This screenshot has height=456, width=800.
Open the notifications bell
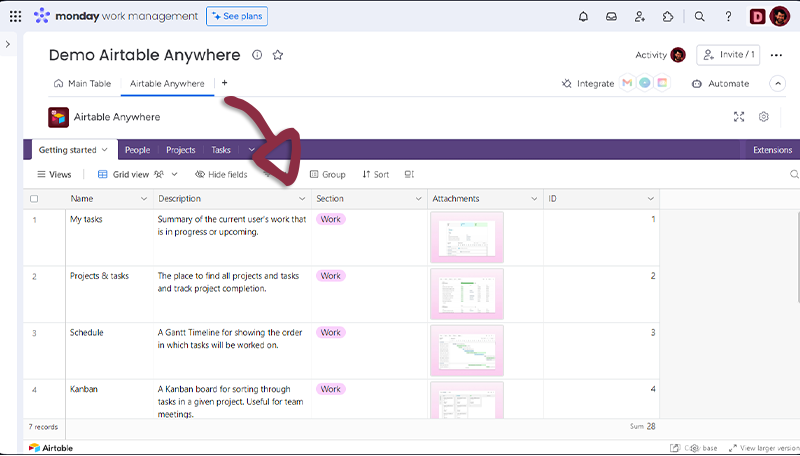(x=583, y=16)
